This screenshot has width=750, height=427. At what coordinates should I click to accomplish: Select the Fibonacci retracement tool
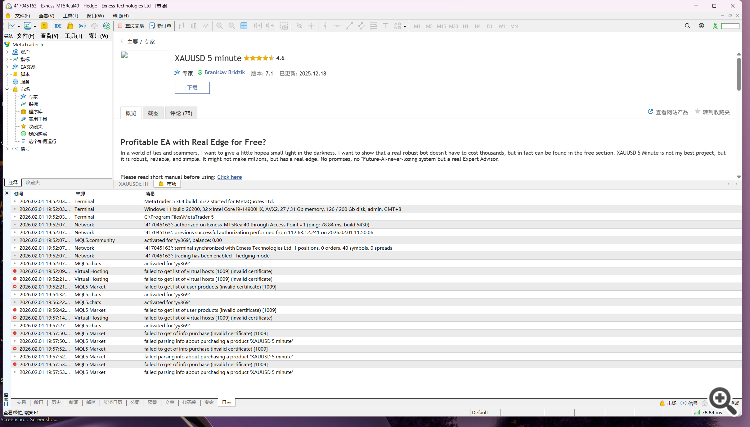(373, 26)
